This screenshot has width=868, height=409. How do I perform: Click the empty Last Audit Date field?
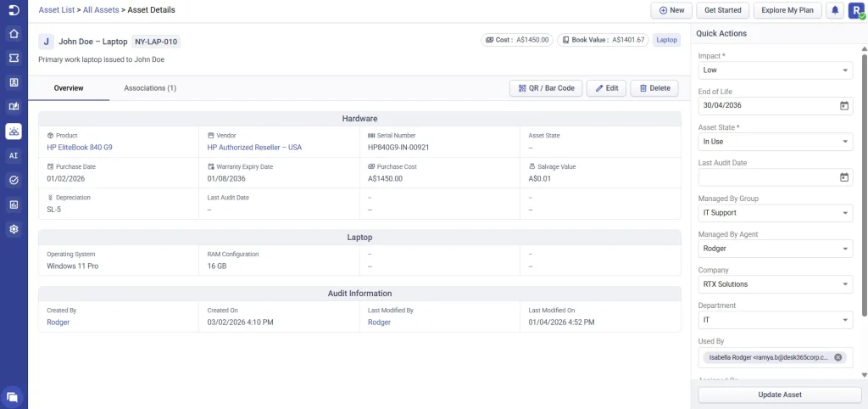pyautogui.click(x=775, y=177)
